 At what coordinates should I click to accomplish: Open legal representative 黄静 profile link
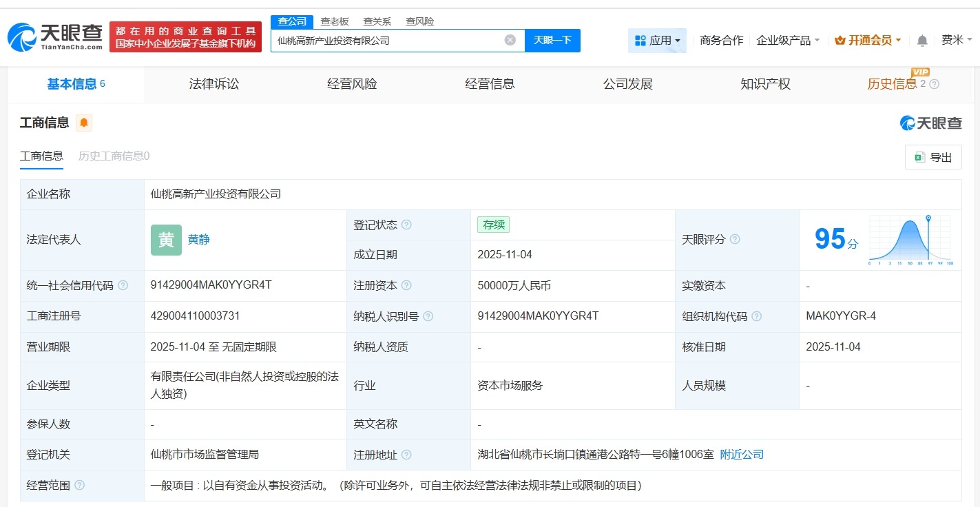pos(198,240)
